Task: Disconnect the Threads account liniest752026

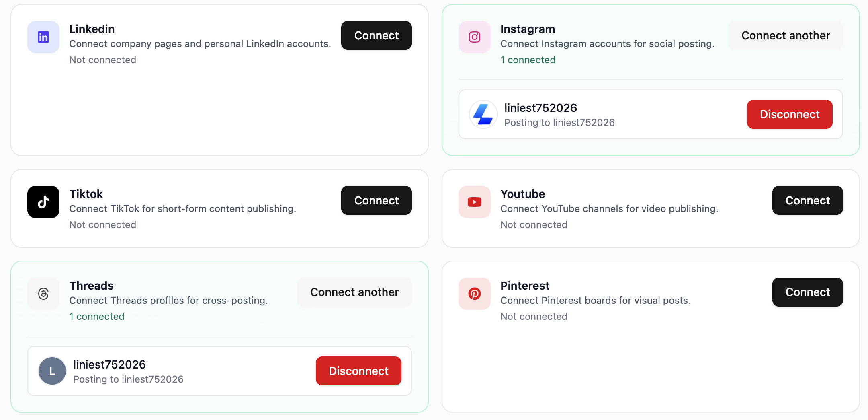Action: click(x=358, y=371)
